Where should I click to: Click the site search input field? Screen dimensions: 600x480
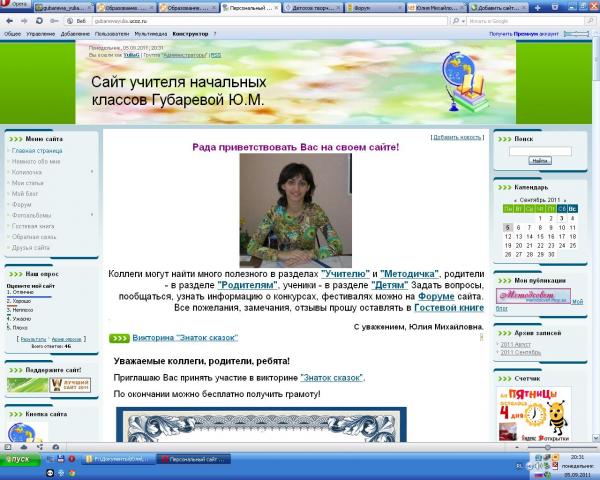click(x=540, y=152)
